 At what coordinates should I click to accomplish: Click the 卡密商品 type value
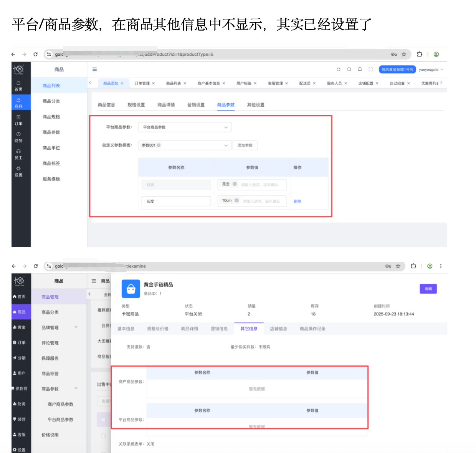tap(130, 314)
